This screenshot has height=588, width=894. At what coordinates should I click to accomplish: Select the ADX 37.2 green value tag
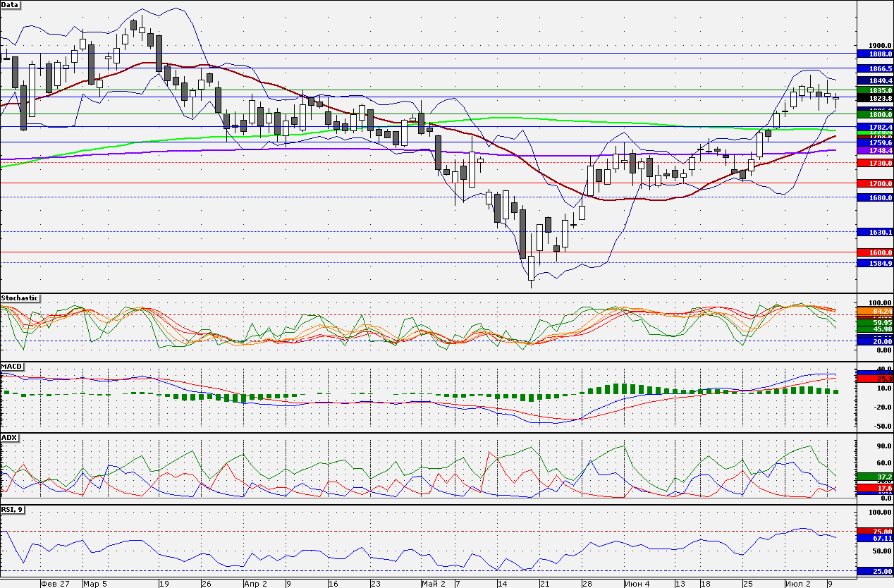click(x=875, y=477)
